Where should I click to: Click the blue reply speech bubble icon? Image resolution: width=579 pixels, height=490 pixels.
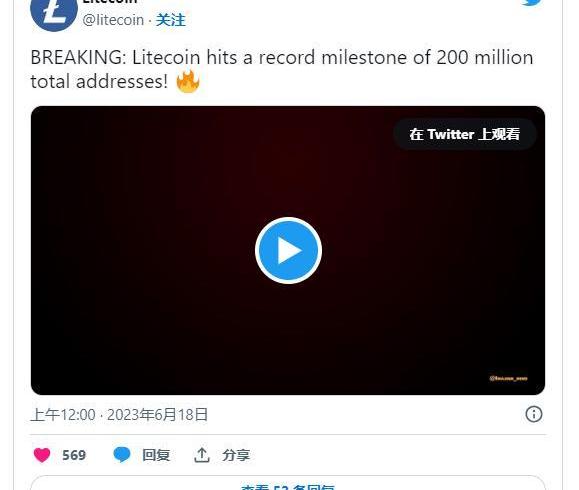point(122,455)
